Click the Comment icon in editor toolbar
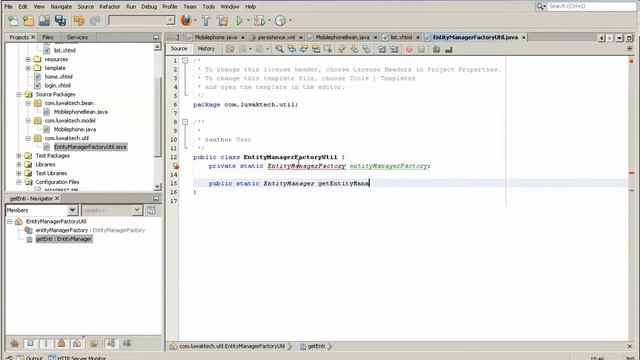Viewport: 640px width, 360px height. tap(436, 49)
